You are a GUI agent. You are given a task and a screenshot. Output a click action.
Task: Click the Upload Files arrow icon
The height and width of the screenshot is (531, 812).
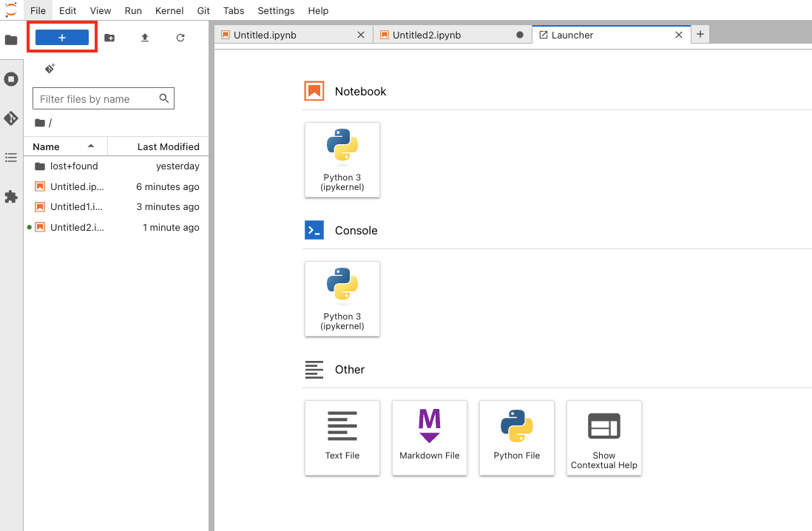[145, 38]
